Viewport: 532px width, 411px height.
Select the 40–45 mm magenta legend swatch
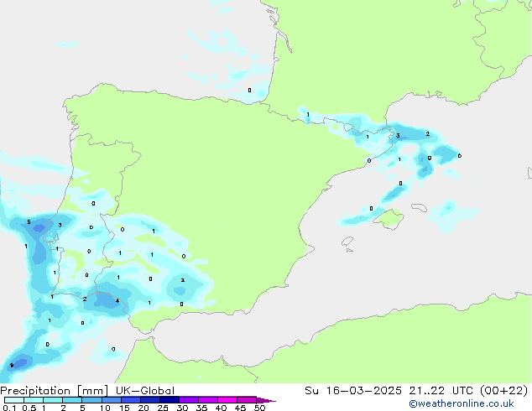[227, 400]
